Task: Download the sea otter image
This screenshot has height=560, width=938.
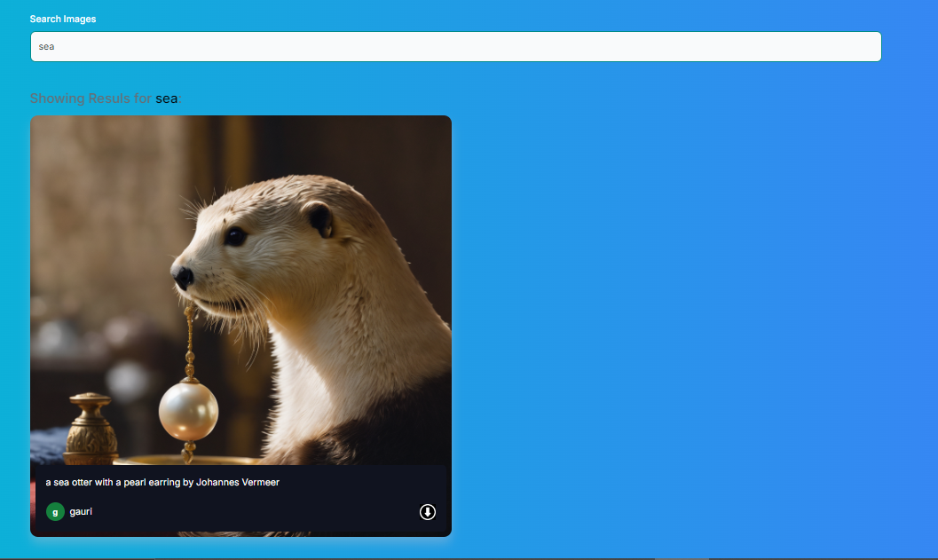Action: click(x=427, y=511)
